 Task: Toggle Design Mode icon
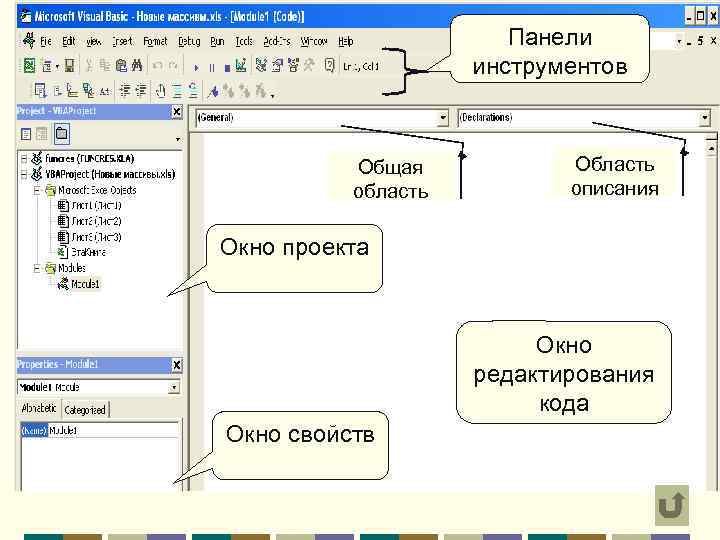tap(241, 66)
